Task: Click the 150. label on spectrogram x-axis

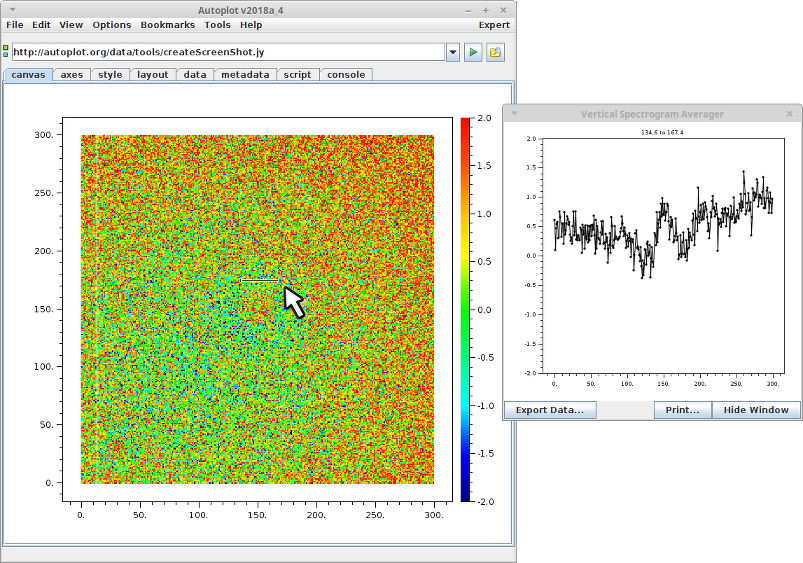Action: [257, 515]
